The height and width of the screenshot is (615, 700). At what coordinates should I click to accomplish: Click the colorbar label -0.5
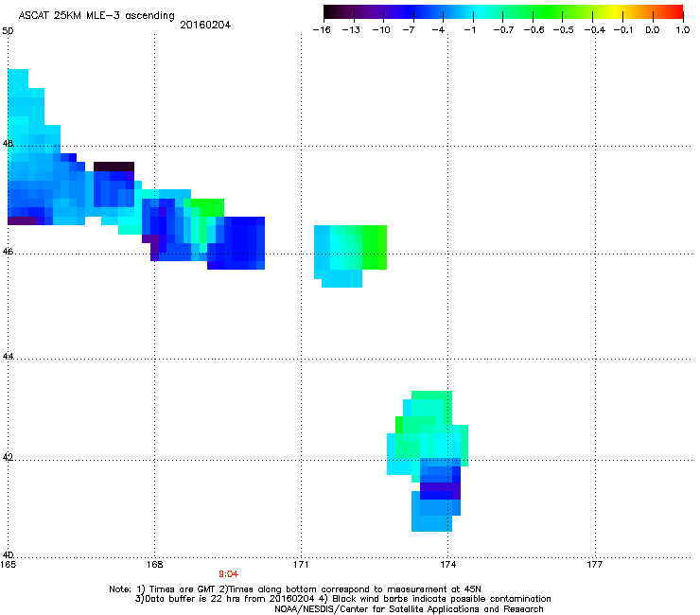click(564, 30)
